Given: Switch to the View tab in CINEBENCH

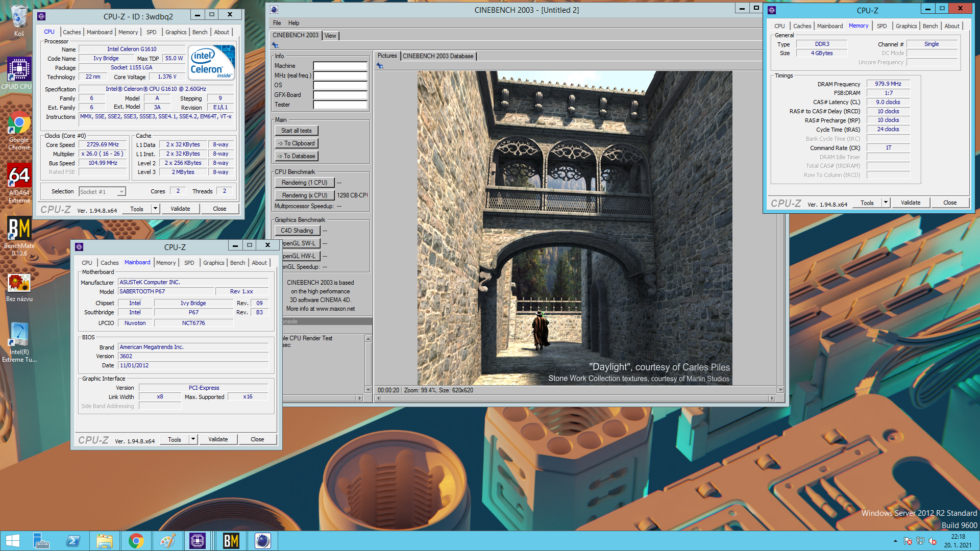Looking at the screenshot, I should pyautogui.click(x=330, y=36).
